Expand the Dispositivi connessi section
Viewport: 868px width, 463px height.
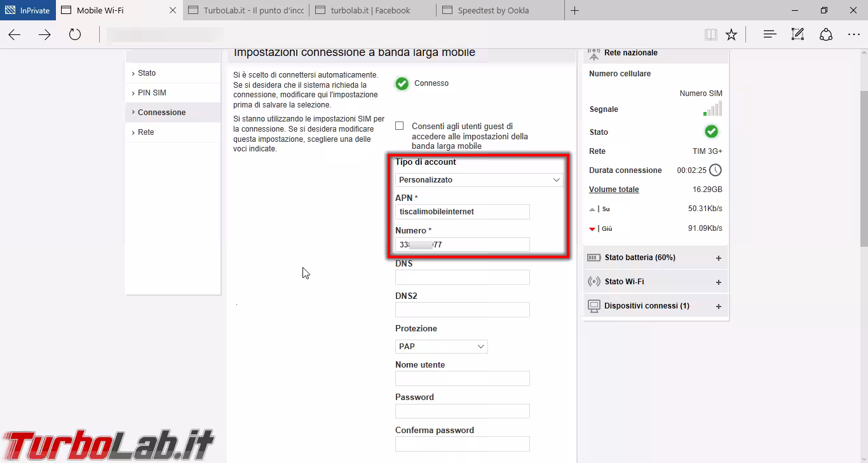[719, 307]
